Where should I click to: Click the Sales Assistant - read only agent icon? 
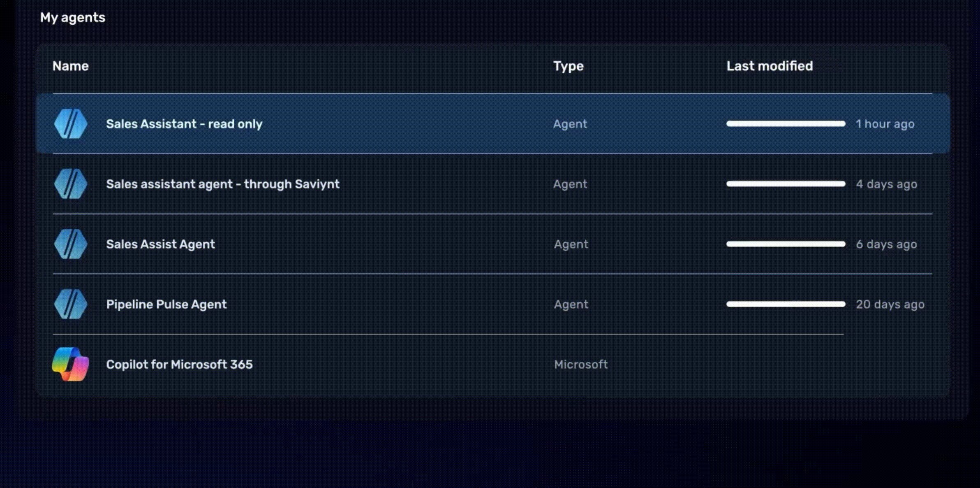tap(71, 124)
